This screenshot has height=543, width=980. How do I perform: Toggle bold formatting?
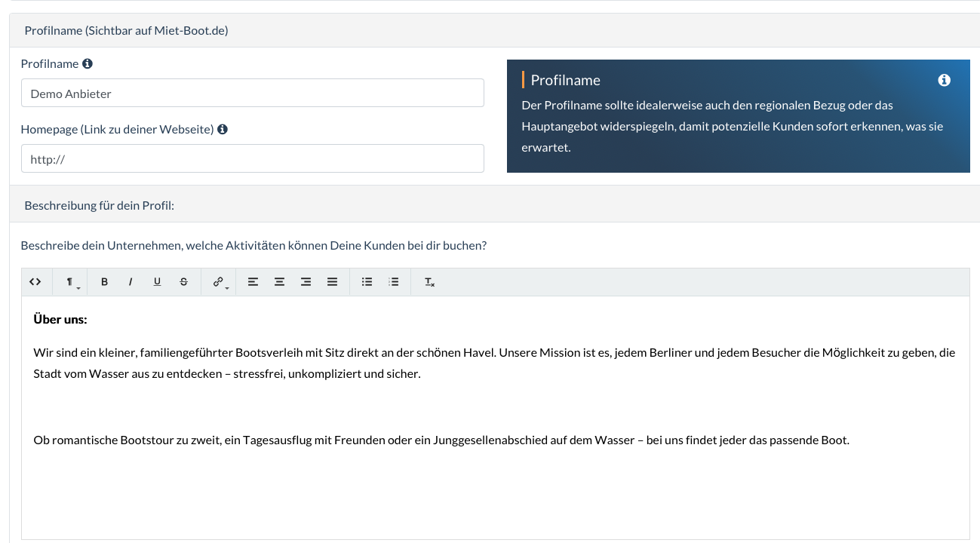(x=104, y=282)
